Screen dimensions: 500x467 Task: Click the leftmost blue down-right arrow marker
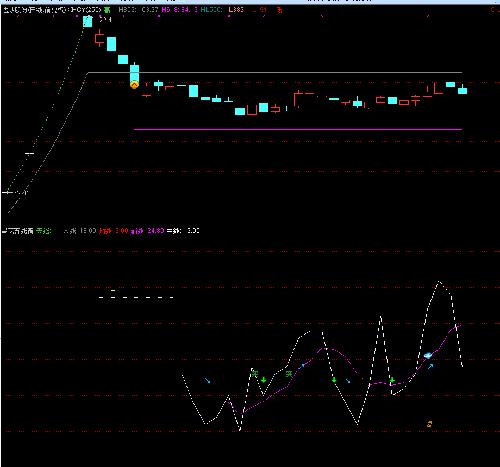pos(207,380)
